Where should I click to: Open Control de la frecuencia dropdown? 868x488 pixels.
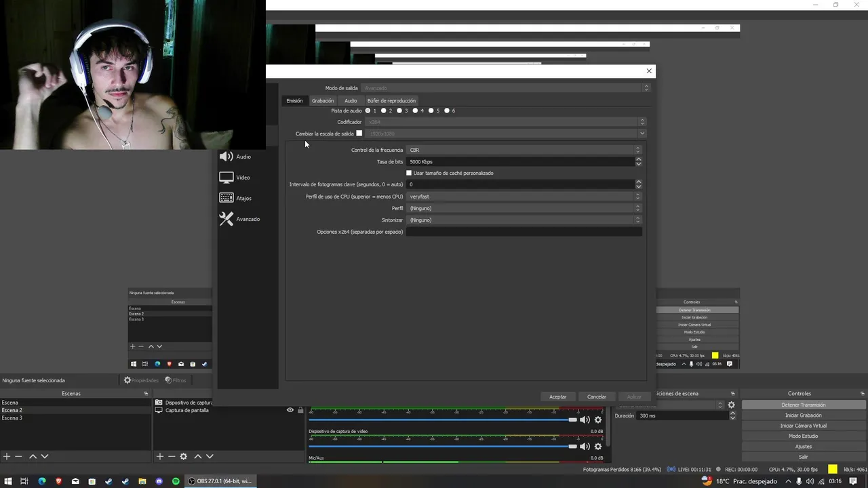(524, 150)
